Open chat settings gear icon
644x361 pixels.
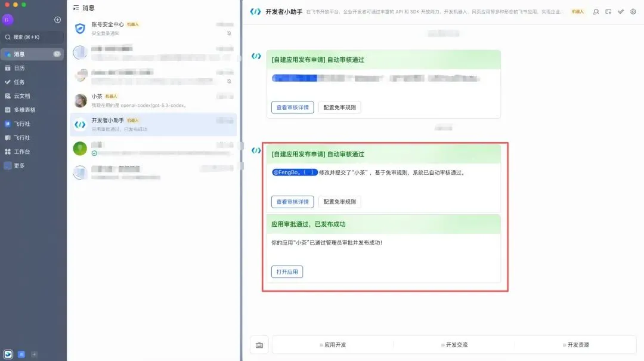pos(633,11)
